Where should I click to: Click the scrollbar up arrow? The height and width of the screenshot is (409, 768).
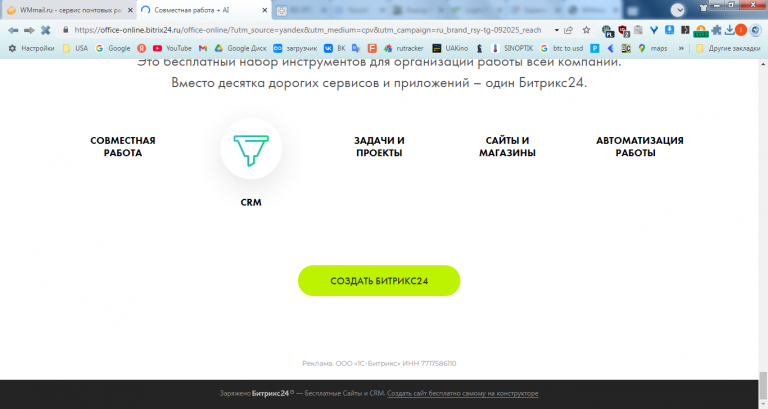(763, 64)
